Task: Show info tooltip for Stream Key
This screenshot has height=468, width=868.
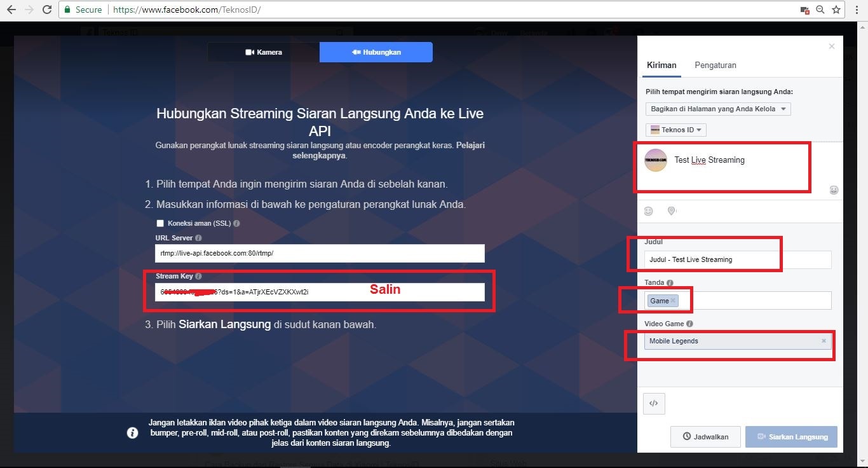Action: [198, 277]
